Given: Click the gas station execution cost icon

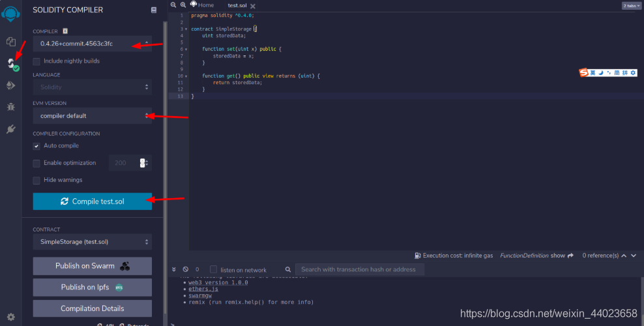Looking at the screenshot, I should click(x=418, y=256).
